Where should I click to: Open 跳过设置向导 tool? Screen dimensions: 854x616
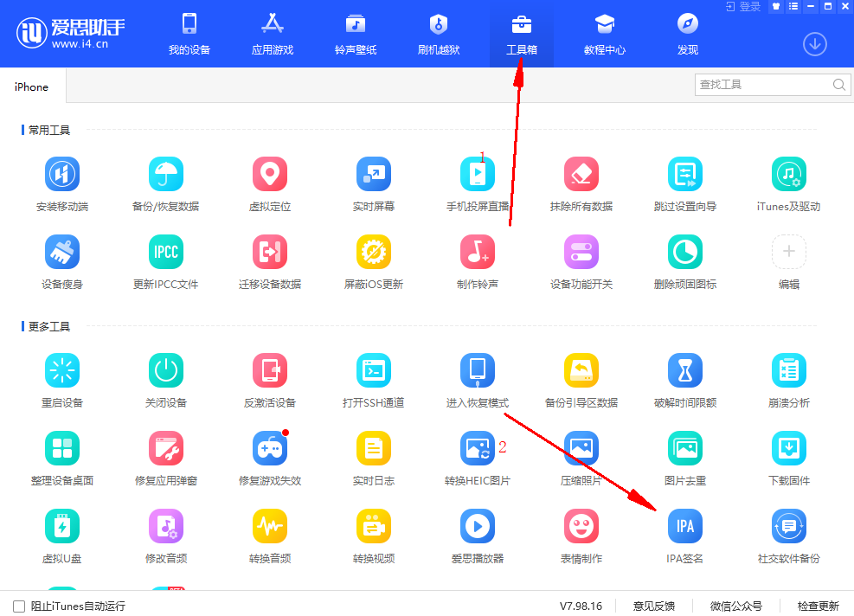click(x=685, y=174)
